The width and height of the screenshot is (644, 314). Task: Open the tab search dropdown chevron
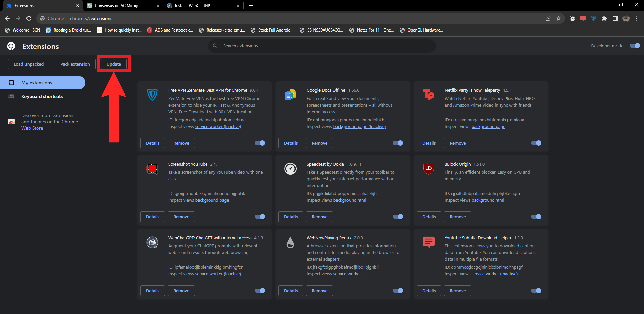pyautogui.click(x=590, y=5)
